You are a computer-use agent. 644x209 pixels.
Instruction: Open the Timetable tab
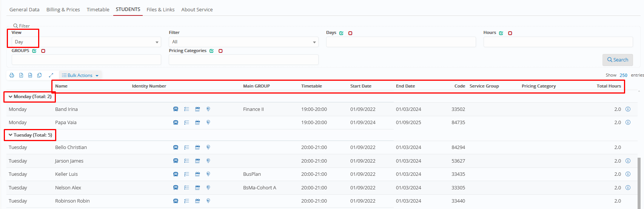click(x=98, y=9)
